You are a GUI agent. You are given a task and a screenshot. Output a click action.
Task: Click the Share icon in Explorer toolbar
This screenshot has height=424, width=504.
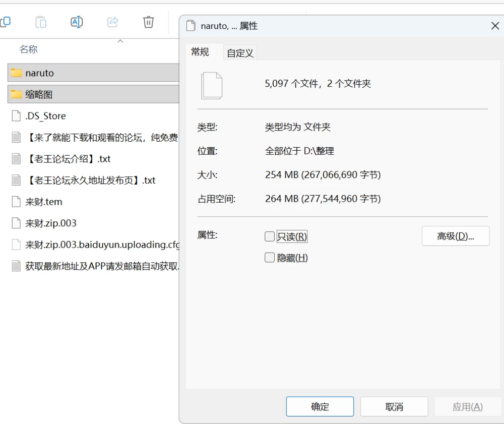click(112, 22)
